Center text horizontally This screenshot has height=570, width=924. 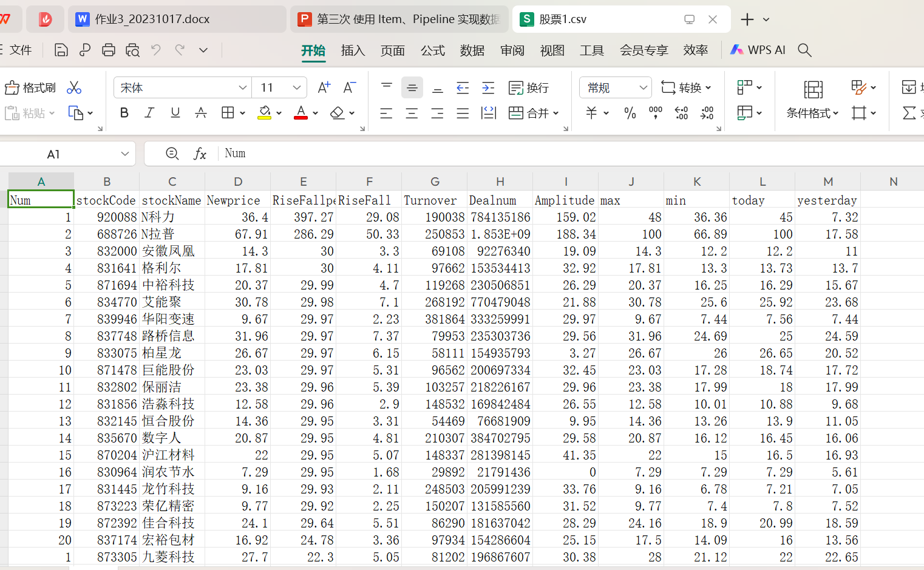(412, 113)
